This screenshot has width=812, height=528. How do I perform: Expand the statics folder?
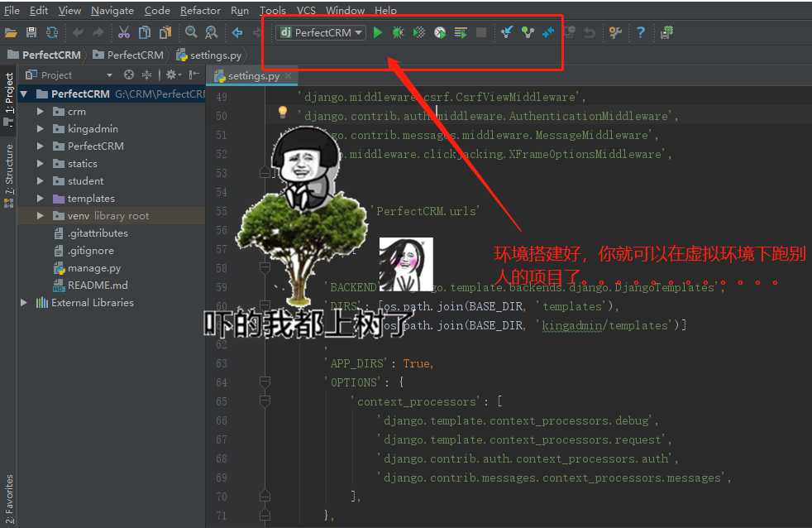click(x=40, y=163)
